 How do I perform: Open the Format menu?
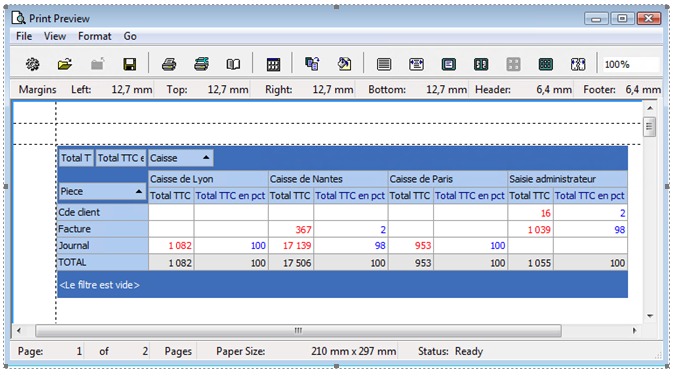coord(95,36)
